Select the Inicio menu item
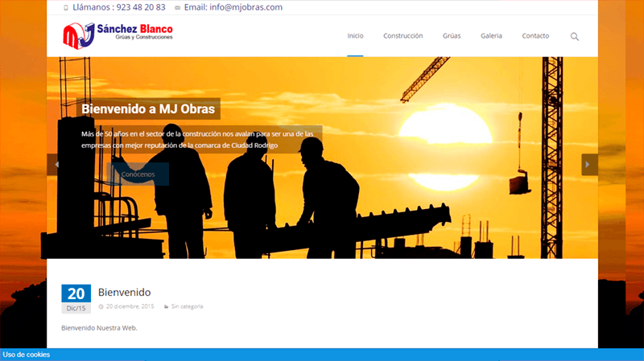644x361 pixels. coord(355,36)
